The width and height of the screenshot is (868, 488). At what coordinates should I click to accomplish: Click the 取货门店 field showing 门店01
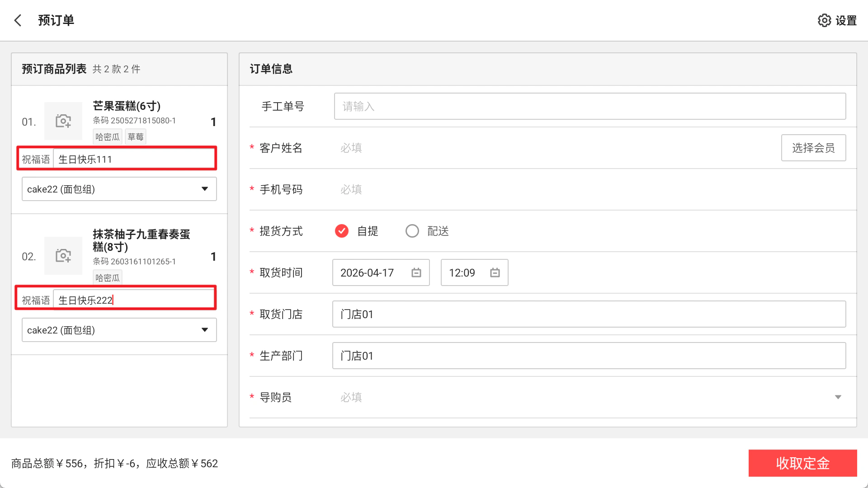(x=589, y=314)
